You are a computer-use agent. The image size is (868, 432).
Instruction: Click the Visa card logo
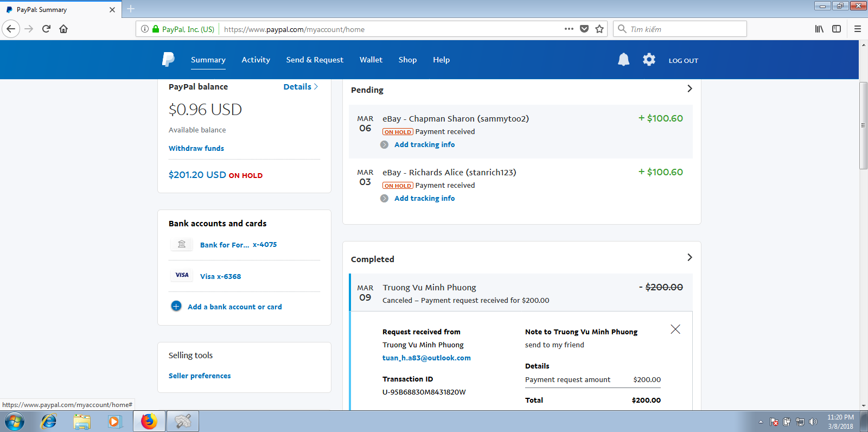tap(182, 275)
